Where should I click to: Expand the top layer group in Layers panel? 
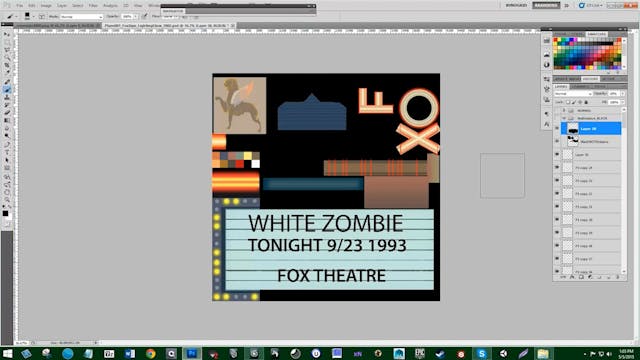[x=564, y=110]
